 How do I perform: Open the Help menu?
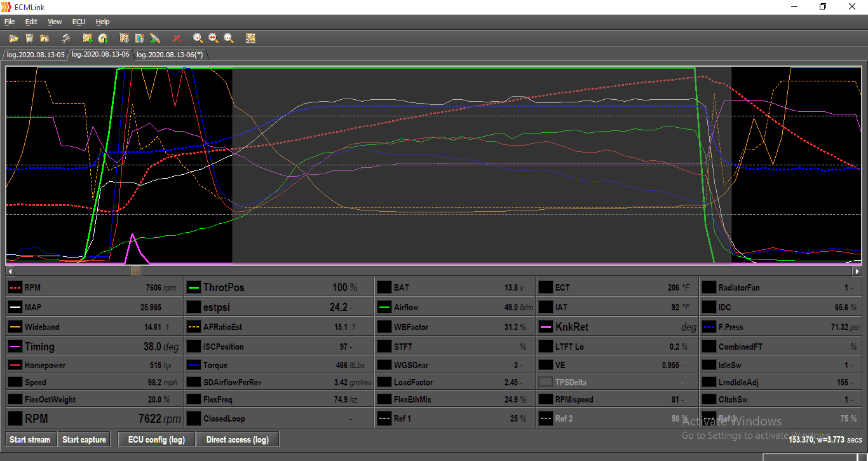point(103,22)
